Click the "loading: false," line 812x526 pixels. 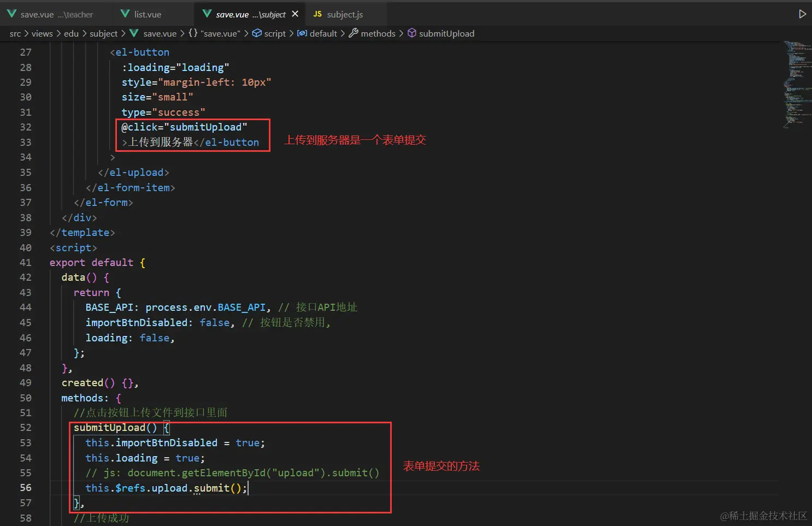pyautogui.click(x=130, y=338)
